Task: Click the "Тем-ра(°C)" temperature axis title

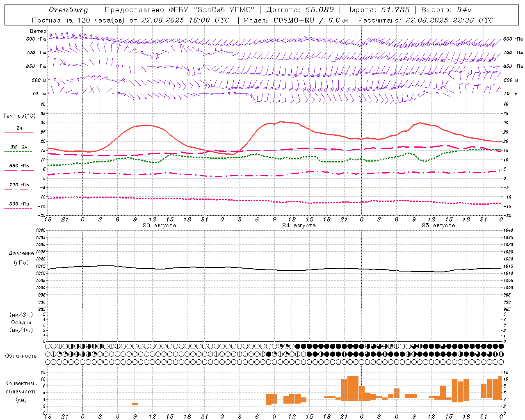Action: 19,116
